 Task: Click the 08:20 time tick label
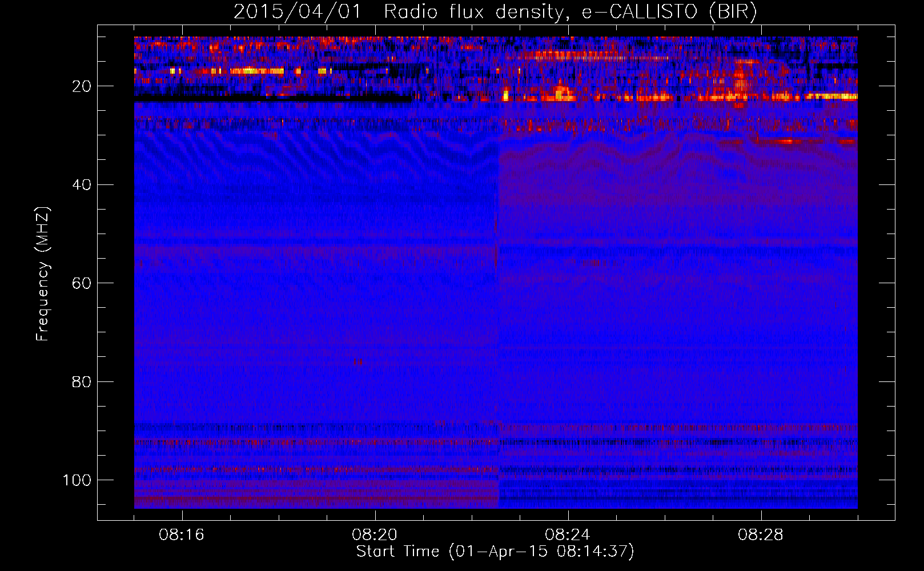(375, 535)
